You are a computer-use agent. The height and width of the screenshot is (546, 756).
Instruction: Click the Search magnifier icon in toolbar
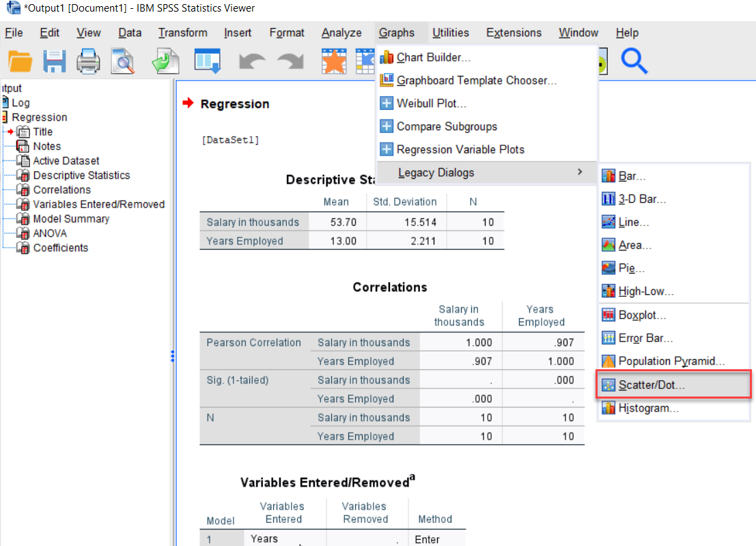[634, 61]
